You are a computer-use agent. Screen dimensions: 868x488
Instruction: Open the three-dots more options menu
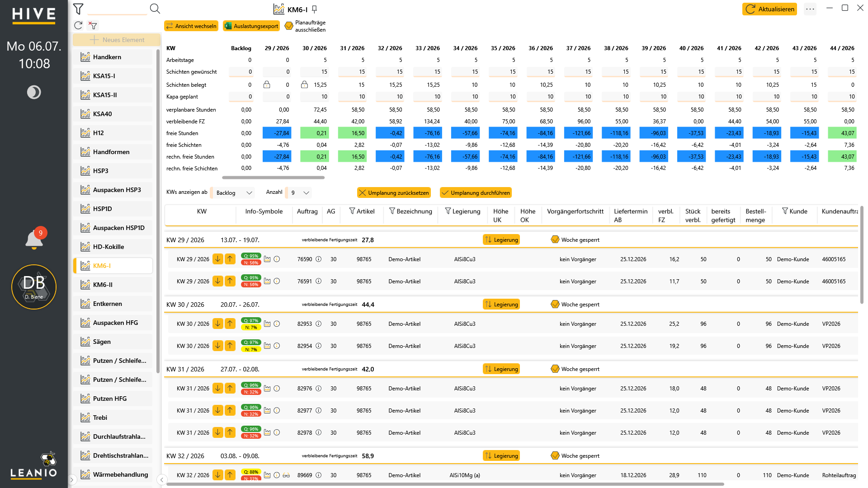[810, 9]
